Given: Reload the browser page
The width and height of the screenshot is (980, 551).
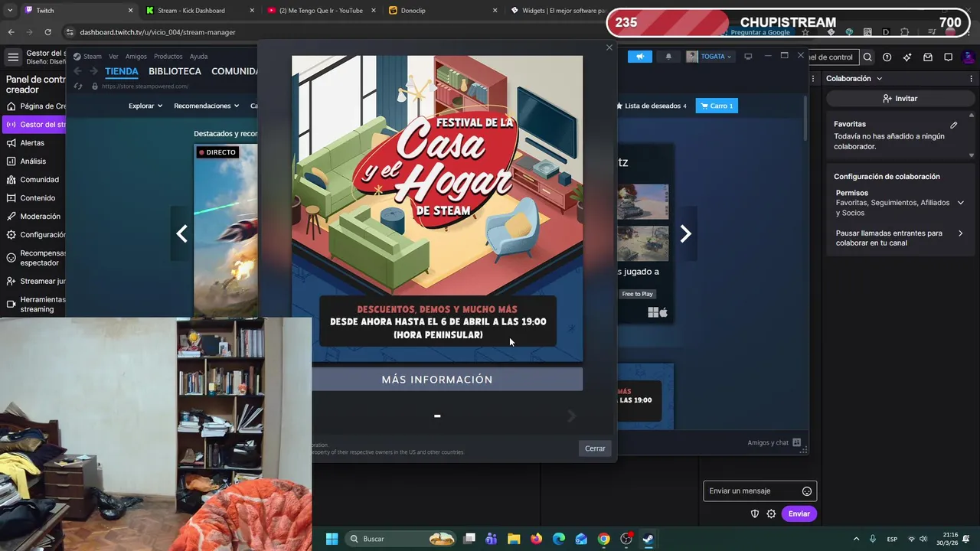Looking at the screenshot, I should (x=47, y=32).
